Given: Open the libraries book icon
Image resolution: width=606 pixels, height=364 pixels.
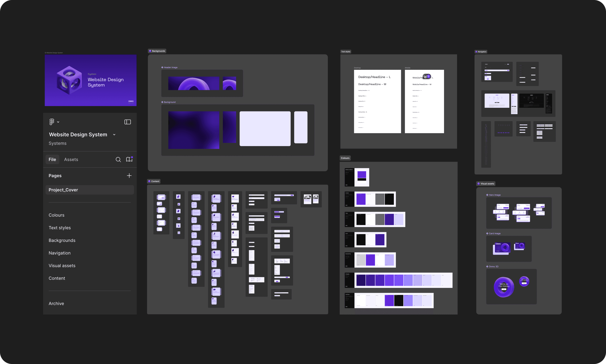Looking at the screenshot, I should pos(129,159).
